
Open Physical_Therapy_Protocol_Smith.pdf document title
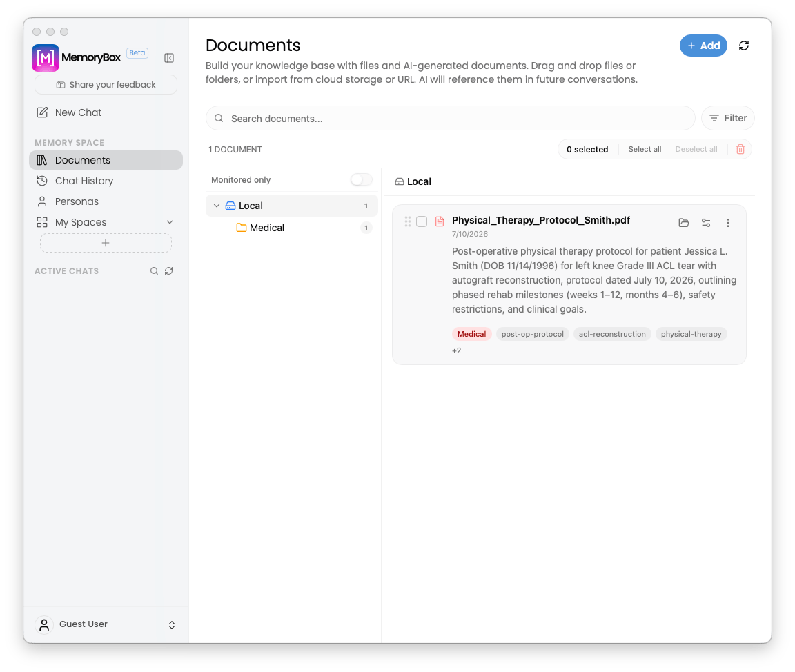[540, 220]
